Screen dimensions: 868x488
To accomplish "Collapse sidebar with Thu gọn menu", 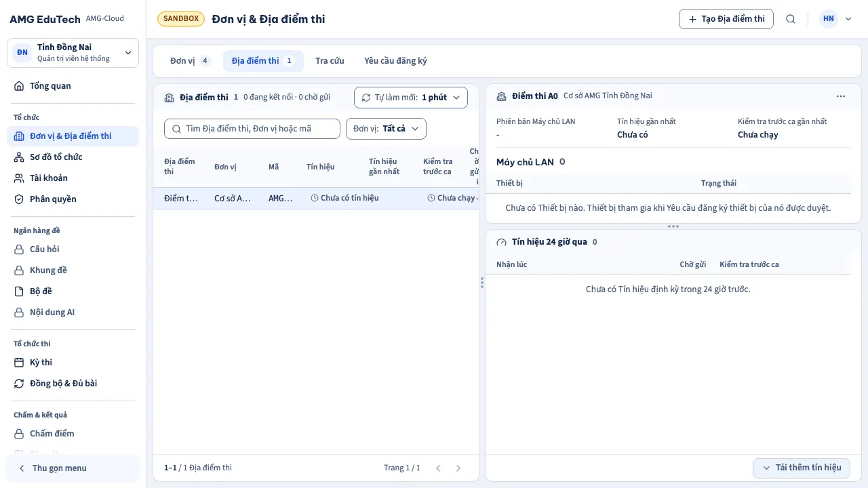I will 73,468.
